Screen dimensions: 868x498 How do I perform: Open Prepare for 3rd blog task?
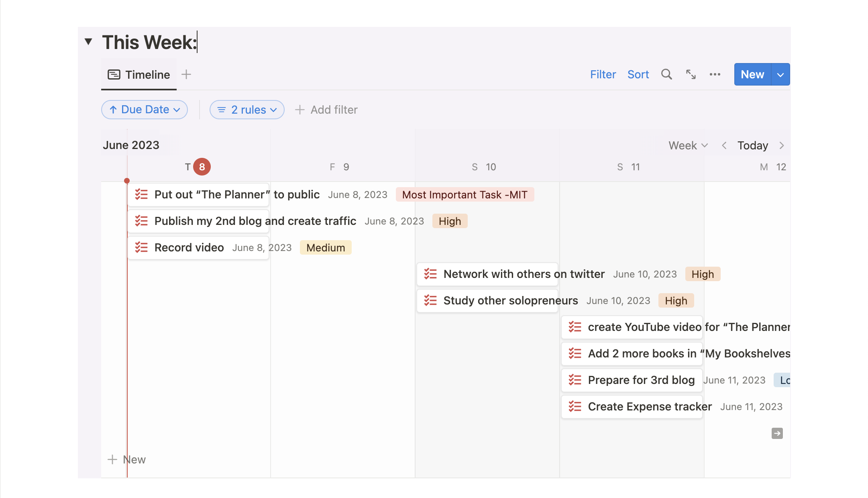coord(632,380)
